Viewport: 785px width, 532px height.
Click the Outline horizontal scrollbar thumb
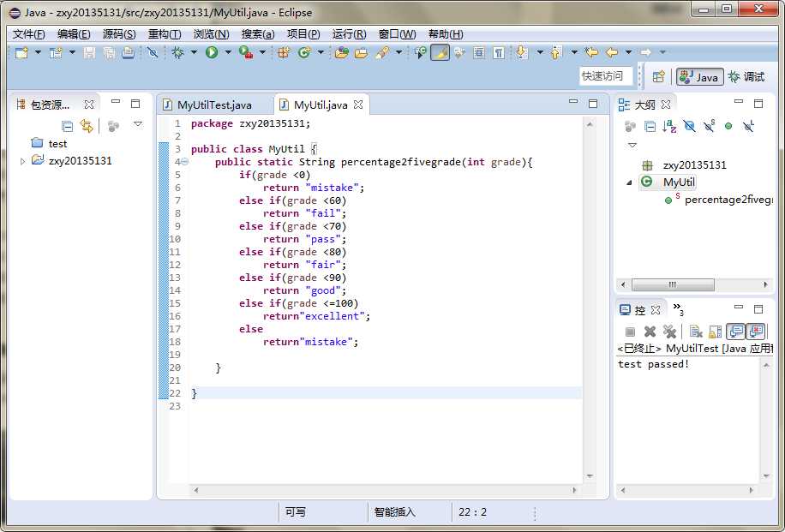(673, 284)
